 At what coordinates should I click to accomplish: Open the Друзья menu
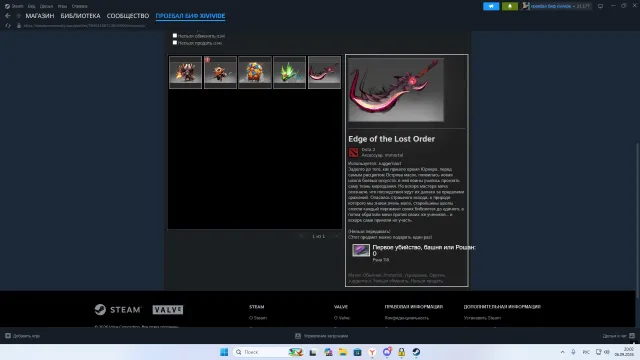[x=46, y=6]
